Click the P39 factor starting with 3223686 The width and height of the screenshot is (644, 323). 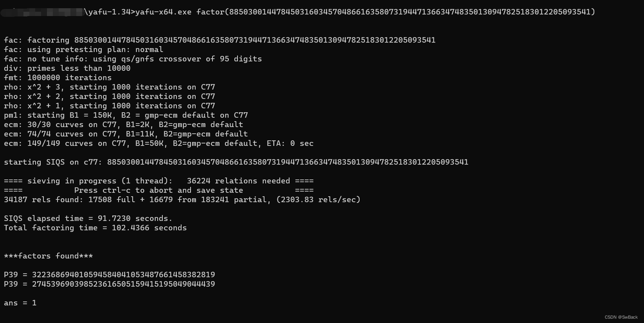pyautogui.click(x=109, y=275)
